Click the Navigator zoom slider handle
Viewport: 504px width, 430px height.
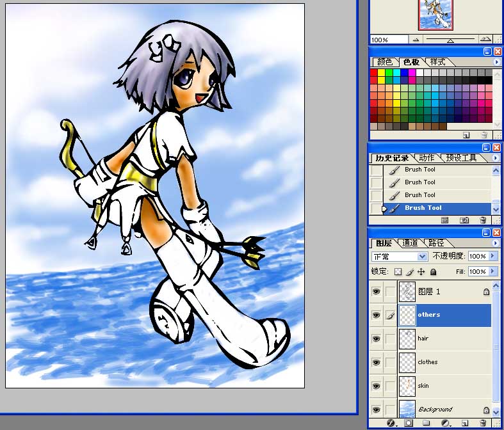[x=451, y=41]
